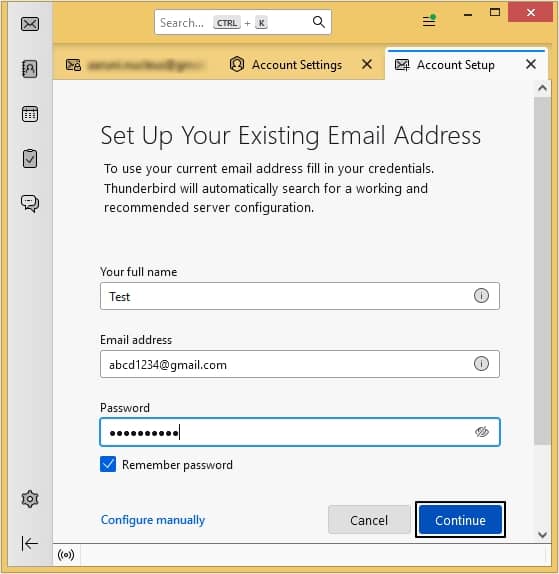Click the search magnifier icon
Image resolution: width=559 pixels, height=574 pixels.
(318, 22)
